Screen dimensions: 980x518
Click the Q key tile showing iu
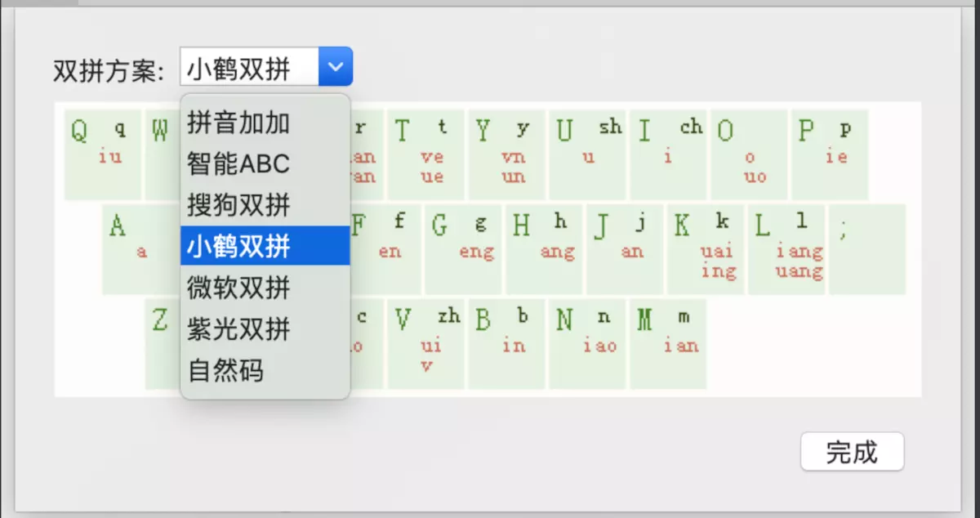point(103,154)
